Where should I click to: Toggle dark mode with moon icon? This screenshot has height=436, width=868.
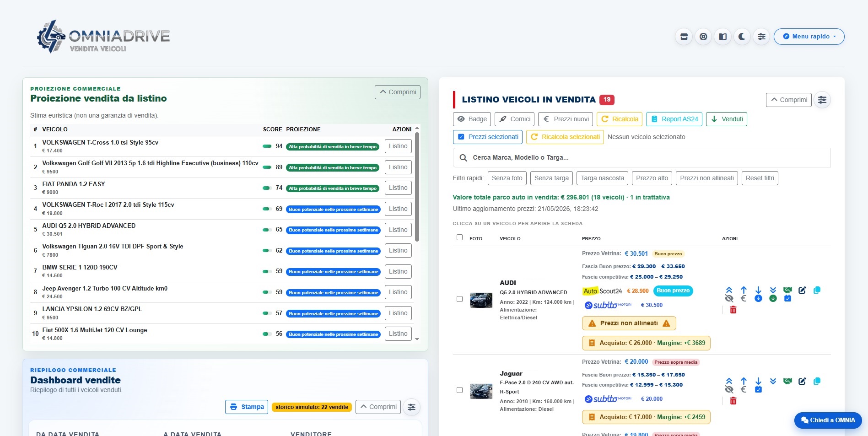742,37
